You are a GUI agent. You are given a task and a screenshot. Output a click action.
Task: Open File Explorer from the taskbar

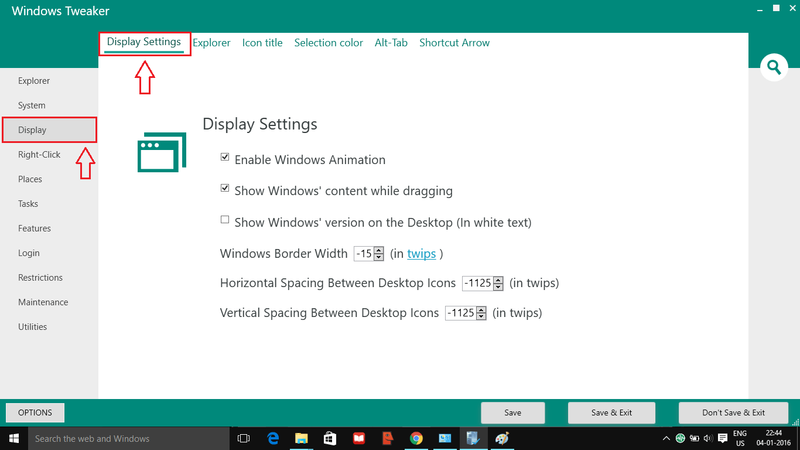302,438
